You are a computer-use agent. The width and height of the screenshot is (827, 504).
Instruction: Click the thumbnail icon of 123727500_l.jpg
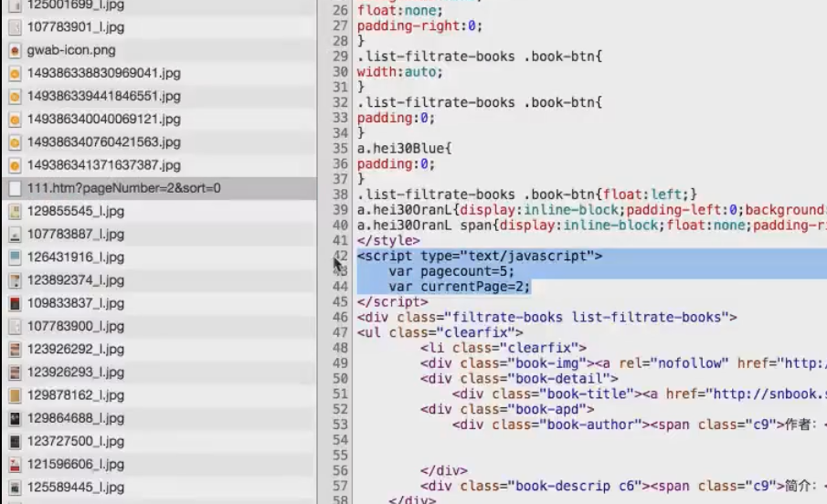(16, 442)
